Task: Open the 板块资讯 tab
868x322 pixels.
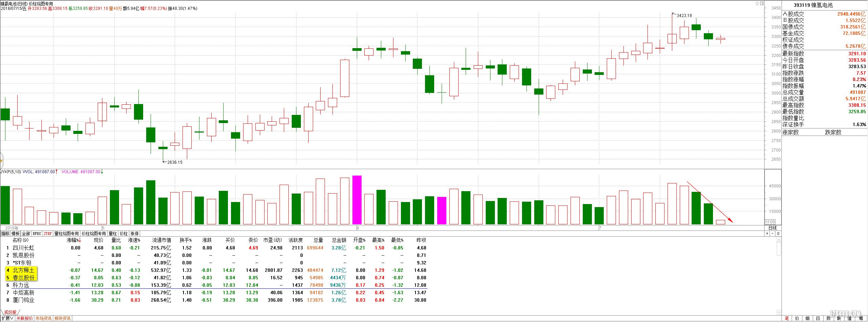Action: (x=63, y=319)
